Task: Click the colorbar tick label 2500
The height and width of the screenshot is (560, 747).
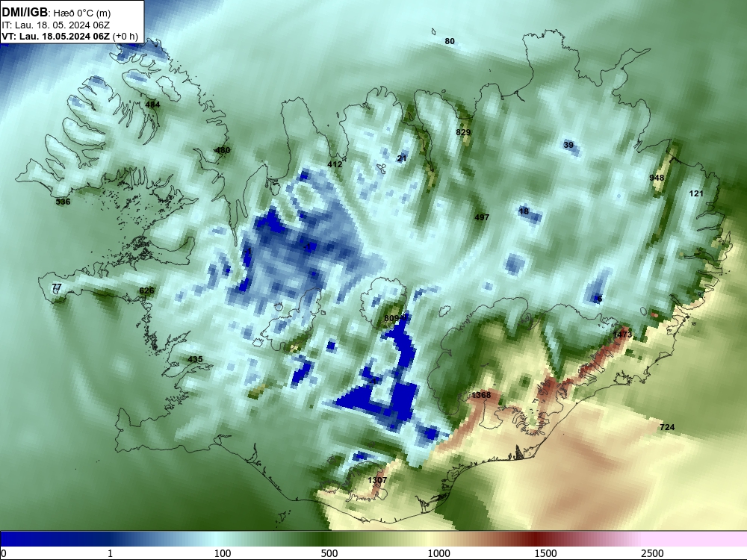Action: pos(652,553)
